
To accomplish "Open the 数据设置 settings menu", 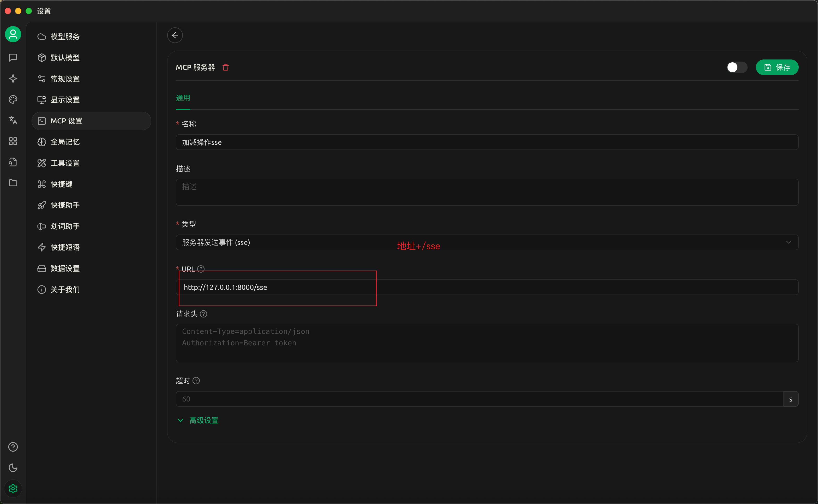I will [91, 268].
